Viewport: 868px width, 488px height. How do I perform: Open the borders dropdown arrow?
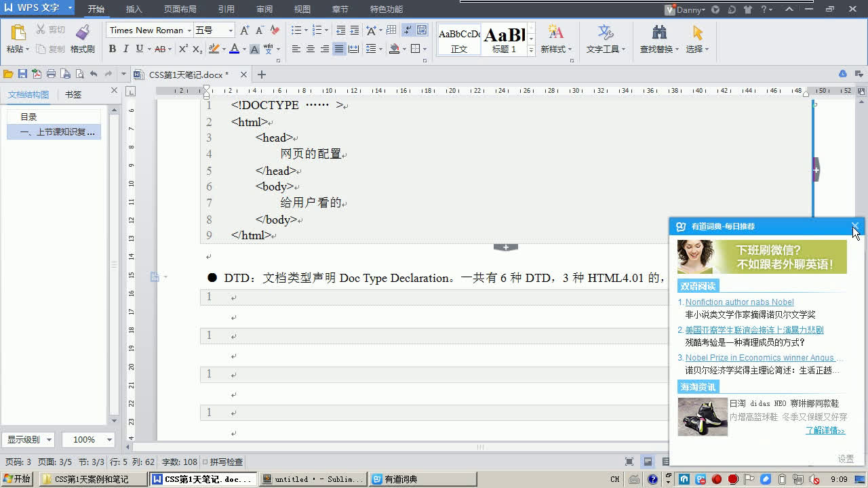[x=425, y=49]
